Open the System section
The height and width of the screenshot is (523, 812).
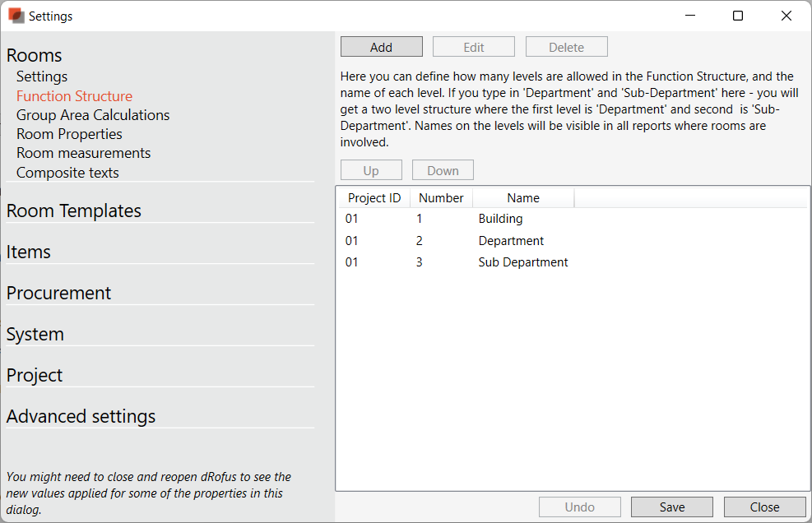35,334
